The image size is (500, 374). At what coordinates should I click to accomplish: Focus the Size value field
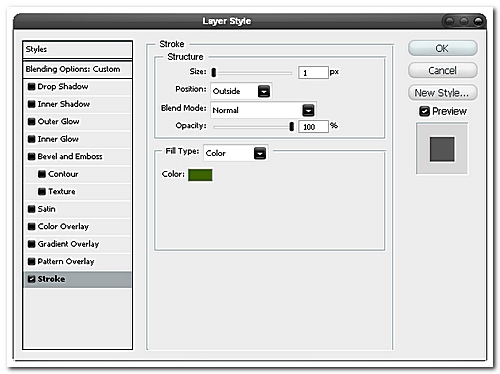pyautogui.click(x=313, y=73)
